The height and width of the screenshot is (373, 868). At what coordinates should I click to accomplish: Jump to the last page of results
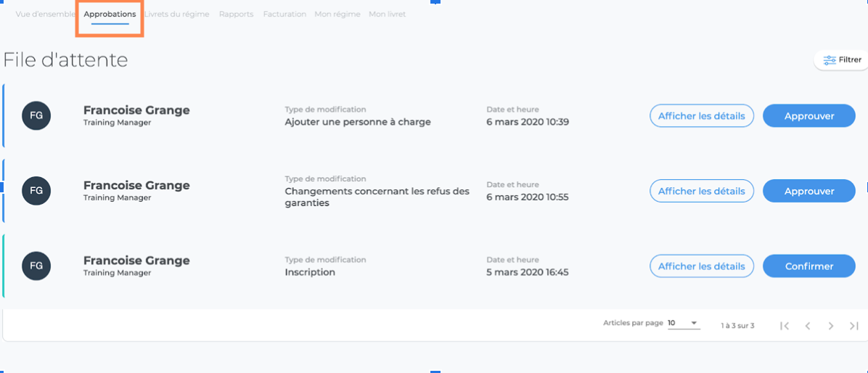(x=854, y=326)
